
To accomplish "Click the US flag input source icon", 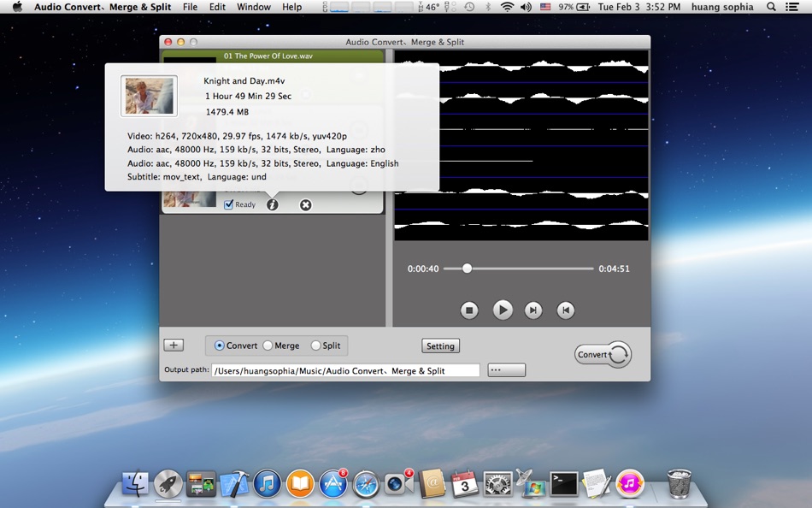I will (x=545, y=7).
